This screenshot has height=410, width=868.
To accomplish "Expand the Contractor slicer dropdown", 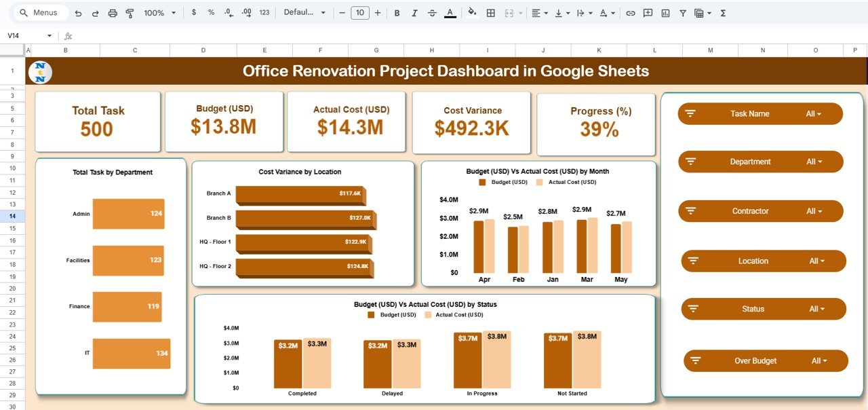I will [x=814, y=211].
